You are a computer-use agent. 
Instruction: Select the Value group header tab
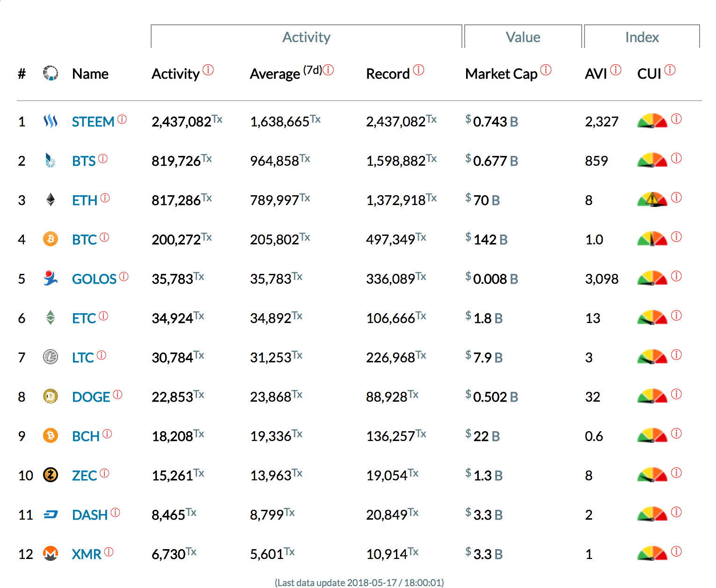click(x=523, y=37)
